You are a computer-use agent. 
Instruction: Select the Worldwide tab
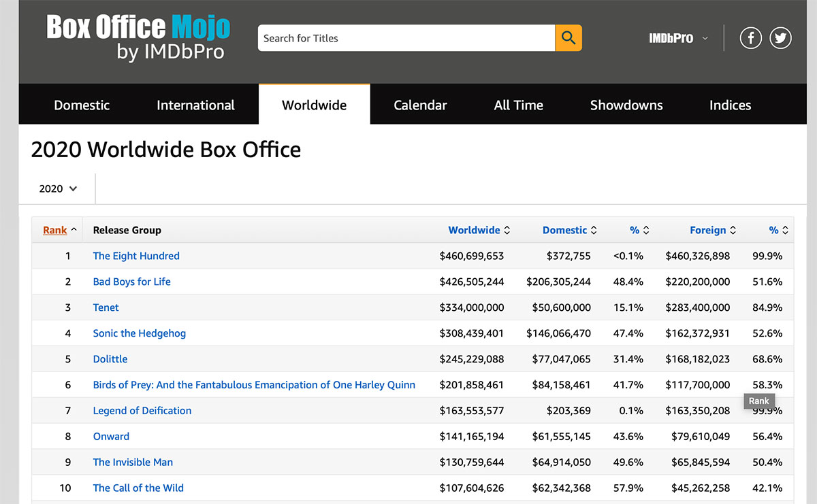315,105
